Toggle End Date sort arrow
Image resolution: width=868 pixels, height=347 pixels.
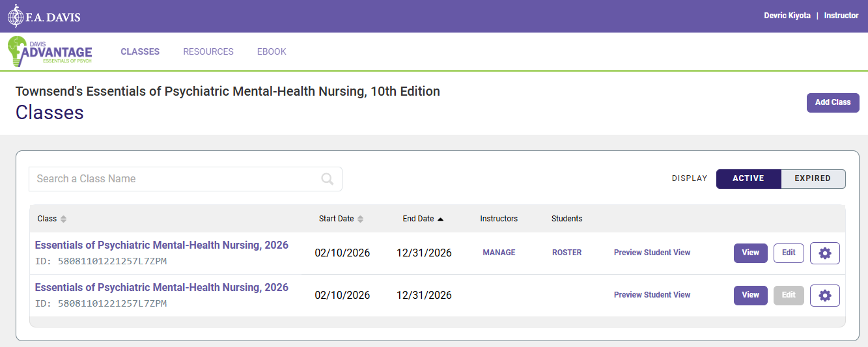click(x=440, y=219)
